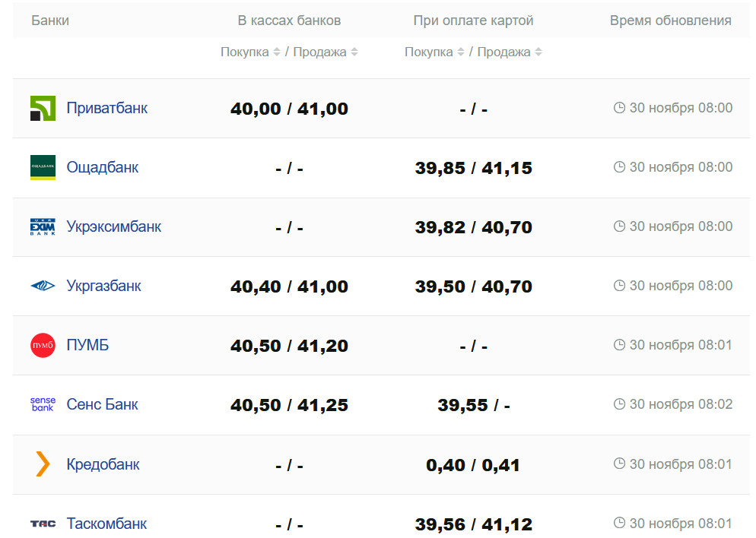Click the Oschadbank logo icon
Screen dimensions: 756x538
[x=43, y=167]
